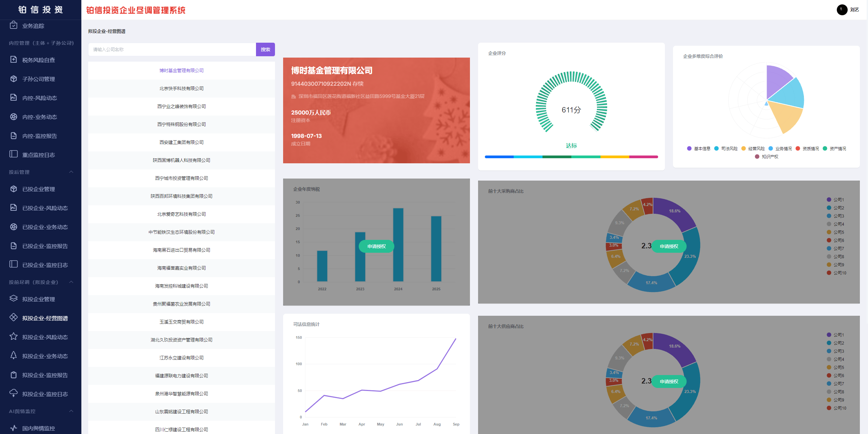
Task: Collapse the AI舆情监控 section chevron
Action: coord(71,411)
